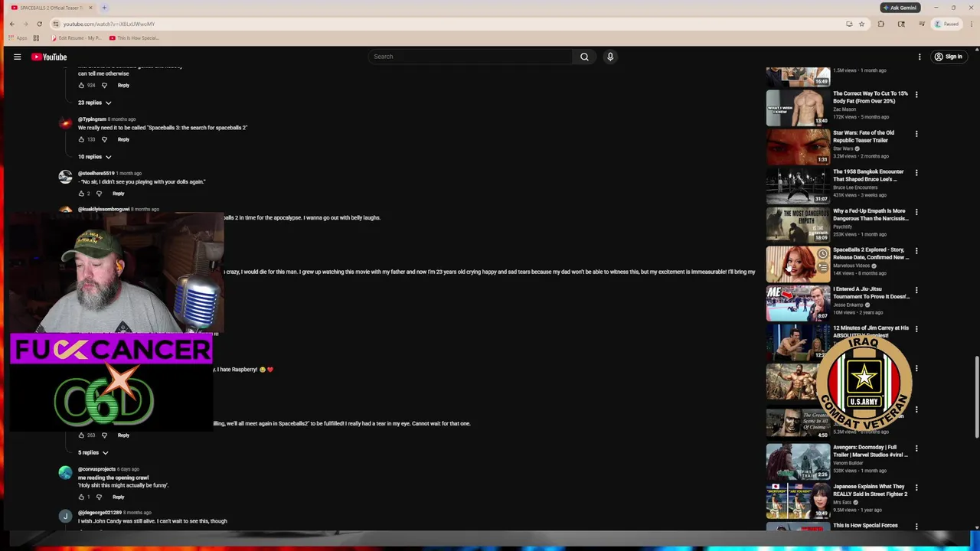Expand the 5 replies thread
Screen dimensions: 980x551
pyautogui.click(x=93, y=452)
